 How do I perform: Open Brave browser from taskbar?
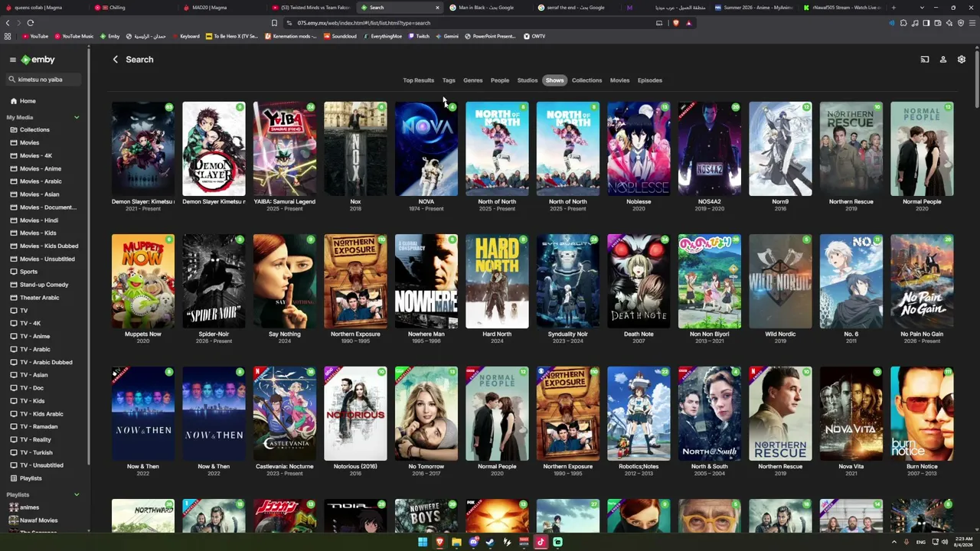[x=439, y=543]
